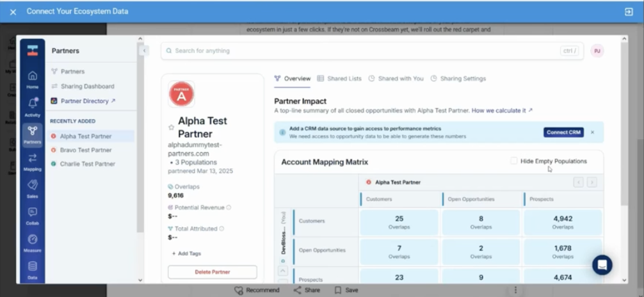The image size is (644, 297).
Task: Click the Prospects column header
Action: (x=542, y=199)
